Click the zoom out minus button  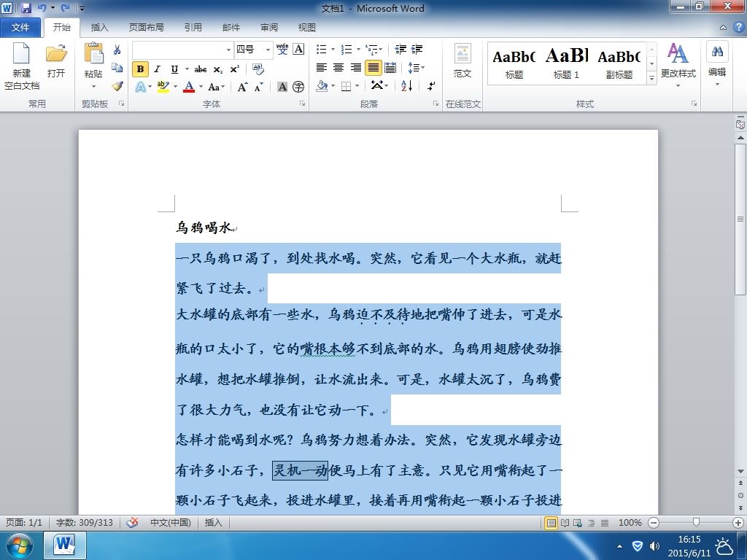[x=654, y=523]
